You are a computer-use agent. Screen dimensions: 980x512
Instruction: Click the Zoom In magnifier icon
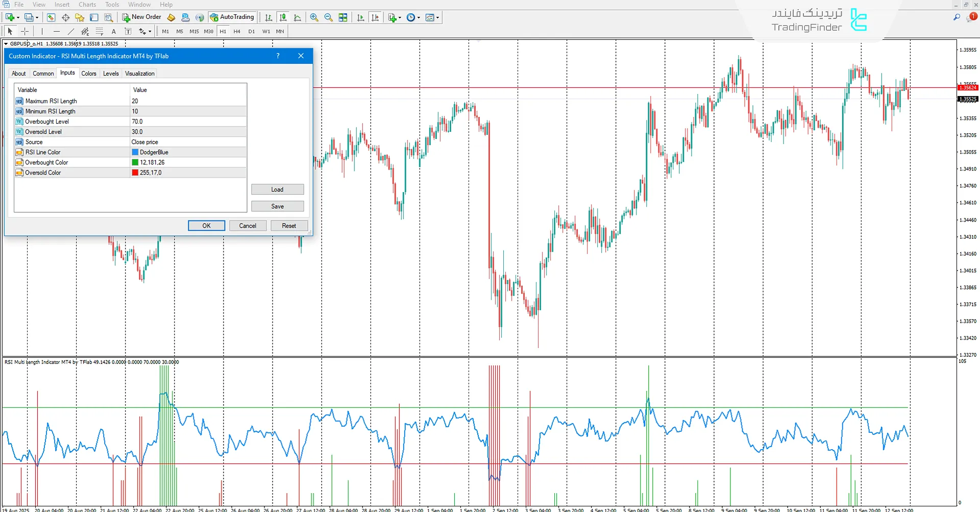[x=314, y=17]
